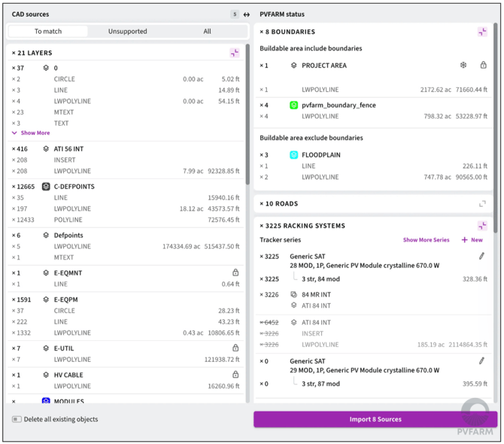504x444 pixels.
Task: Click the Import 8 Sources button
Action: pos(375,419)
